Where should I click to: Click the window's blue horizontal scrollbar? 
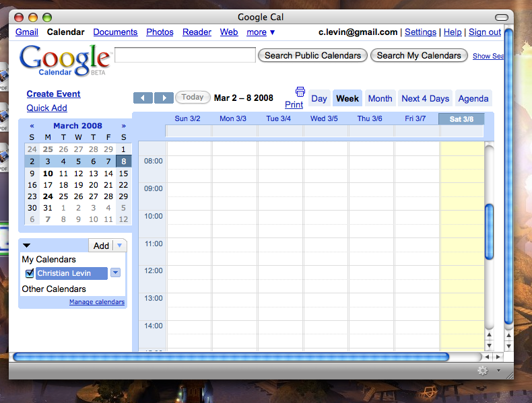click(x=231, y=357)
